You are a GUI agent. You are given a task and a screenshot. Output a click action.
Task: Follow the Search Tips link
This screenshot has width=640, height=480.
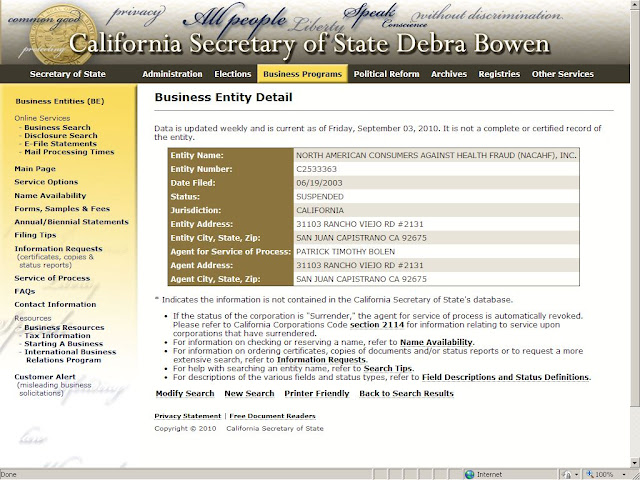(388, 369)
